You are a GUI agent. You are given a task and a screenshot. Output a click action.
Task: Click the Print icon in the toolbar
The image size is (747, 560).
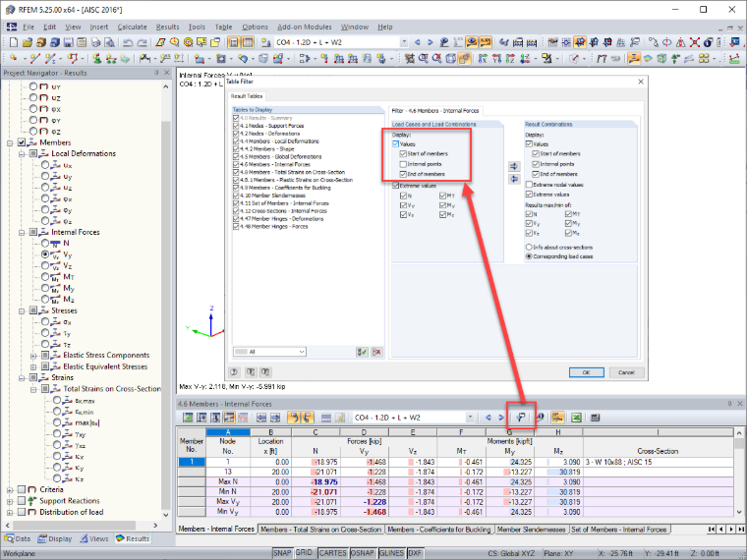coord(95,42)
